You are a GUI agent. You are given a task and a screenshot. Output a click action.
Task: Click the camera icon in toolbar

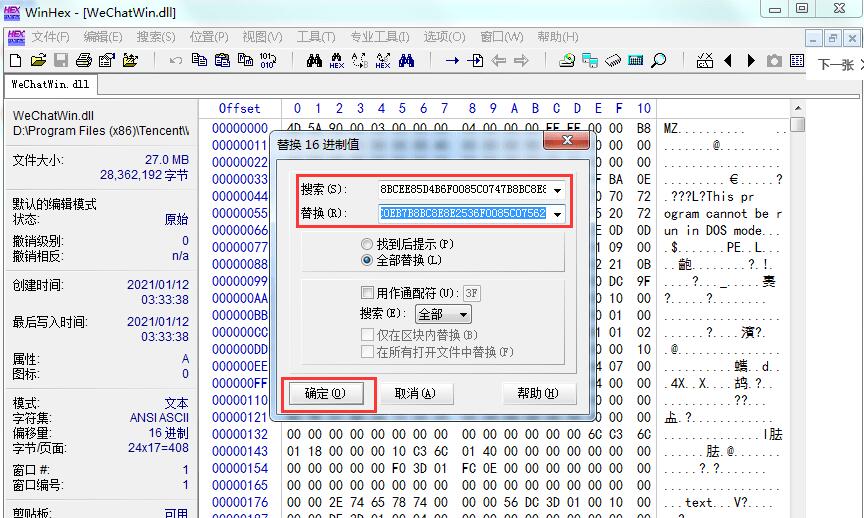[774, 61]
